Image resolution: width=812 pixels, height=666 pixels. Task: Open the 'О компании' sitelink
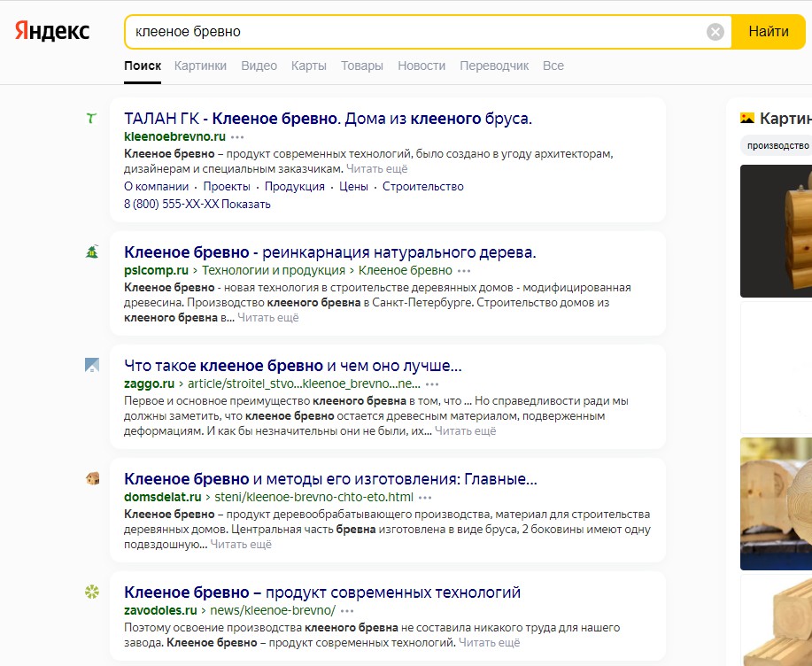point(157,187)
